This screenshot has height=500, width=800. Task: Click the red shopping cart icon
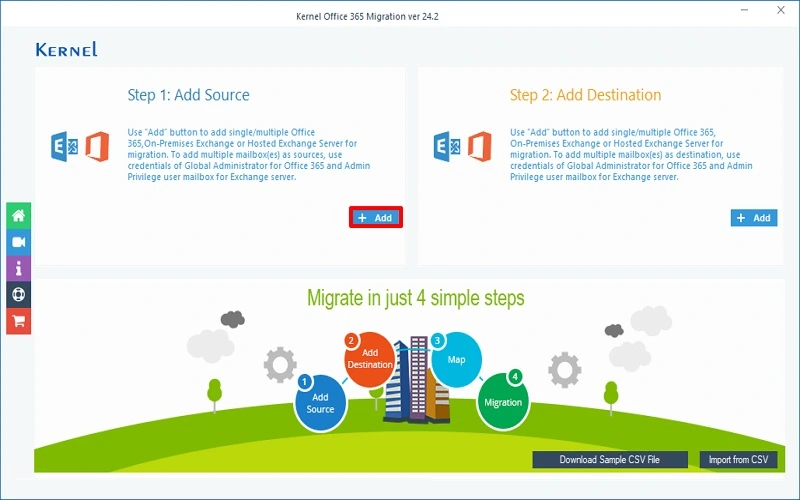pyautogui.click(x=18, y=320)
